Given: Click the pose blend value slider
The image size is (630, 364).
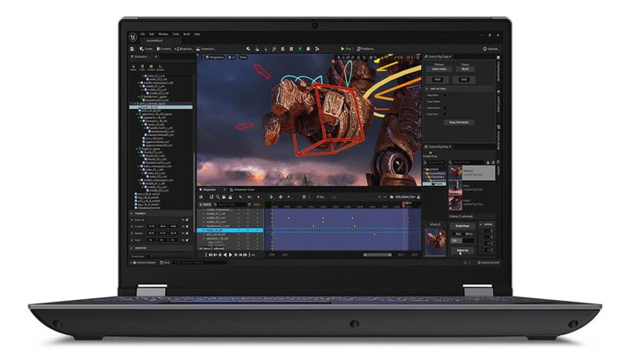Looking at the screenshot, I should pyautogui.click(x=462, y=240).
